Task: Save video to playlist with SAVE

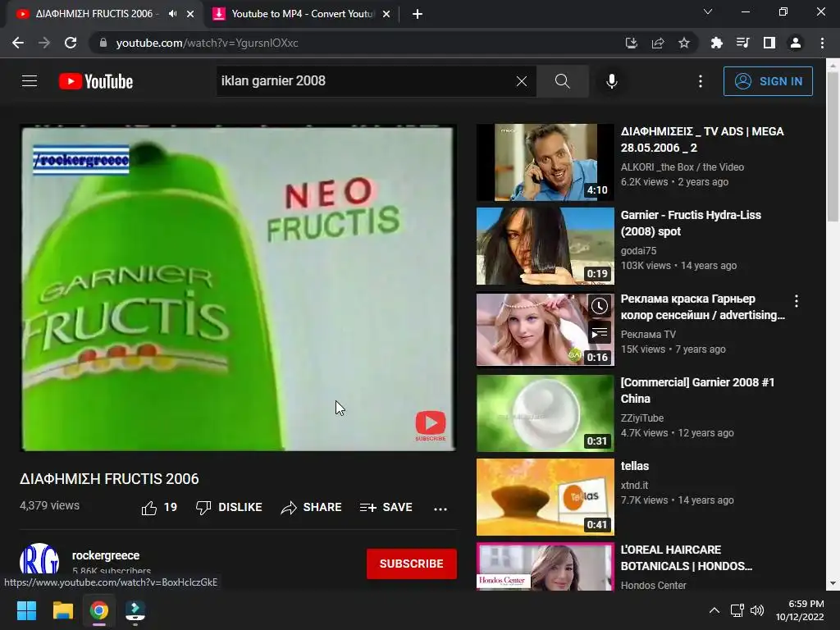Action: pyautogui.click(x=386, y=507)
